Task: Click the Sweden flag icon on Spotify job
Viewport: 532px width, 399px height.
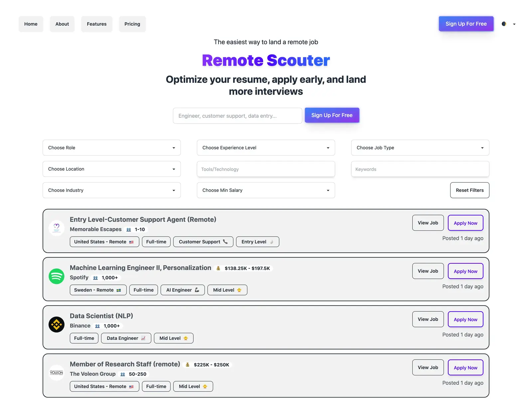Action: (119, 290)
